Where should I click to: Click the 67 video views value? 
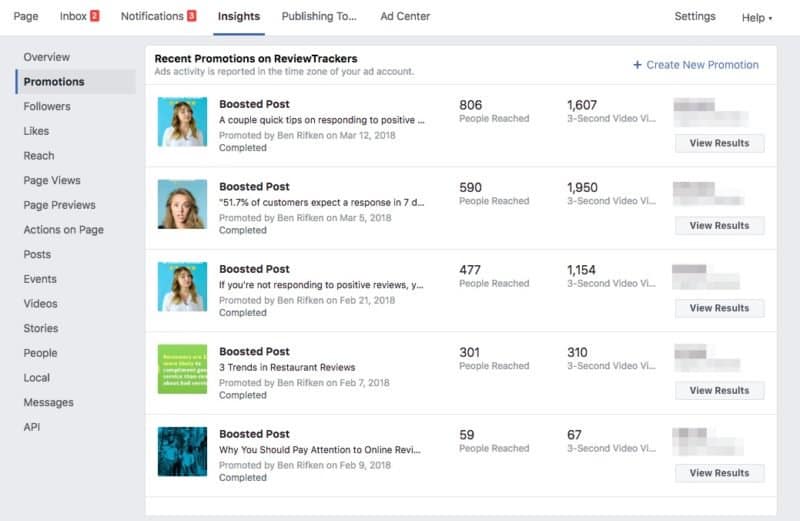(574, 435)
